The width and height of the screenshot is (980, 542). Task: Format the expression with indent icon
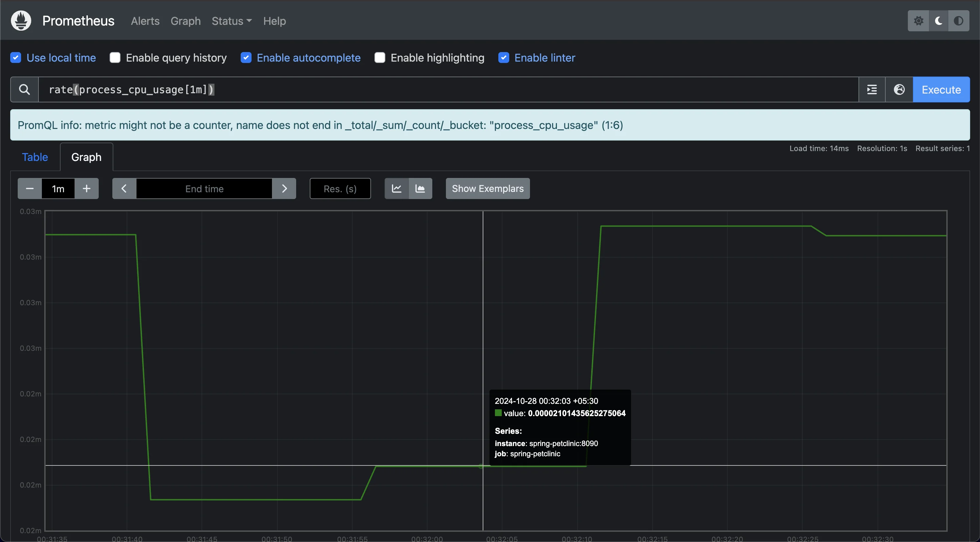tap(872, 90)
